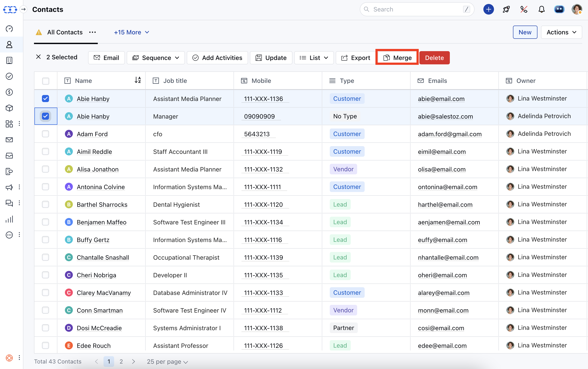This screenshot has height=369, width=588.
Task: Toggle the select-all header checkbox
Action: click(45, 81)
